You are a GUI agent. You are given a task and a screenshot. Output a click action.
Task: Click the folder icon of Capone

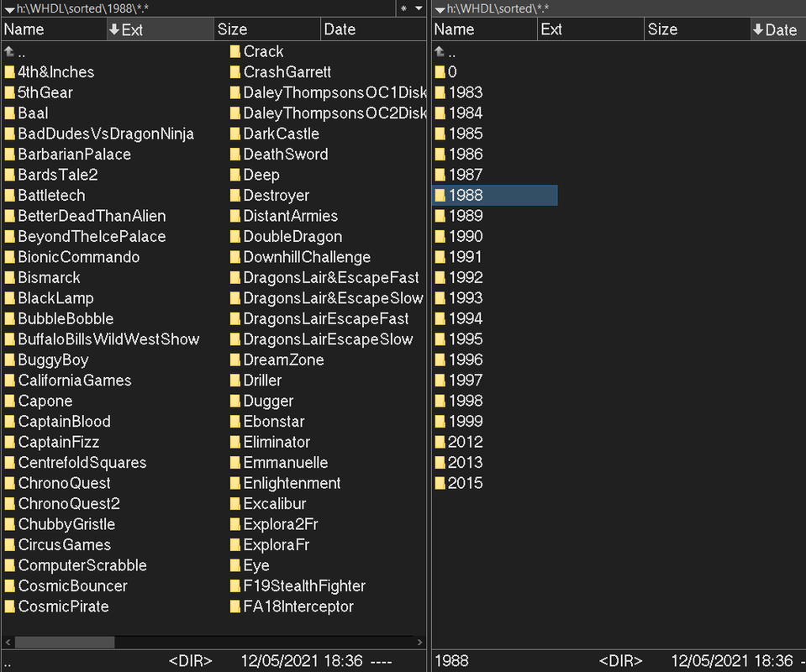click(10, 401)
